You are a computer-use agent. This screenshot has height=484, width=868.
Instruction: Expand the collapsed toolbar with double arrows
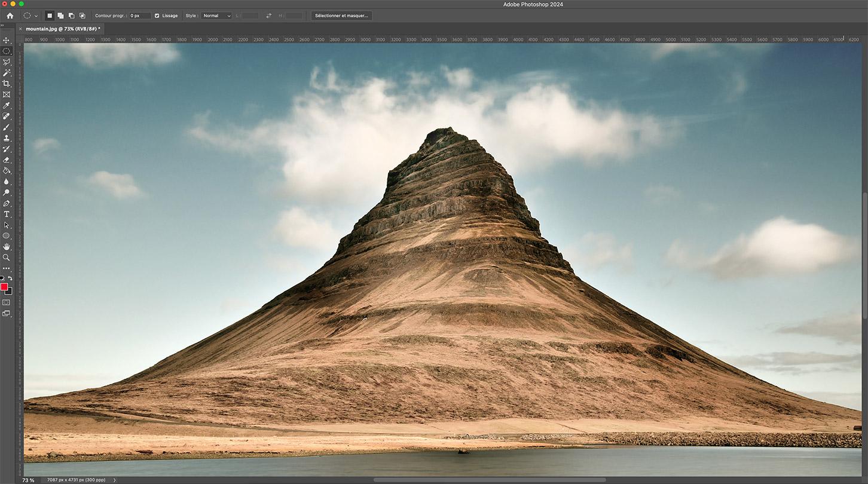click(x=2, y=25)
